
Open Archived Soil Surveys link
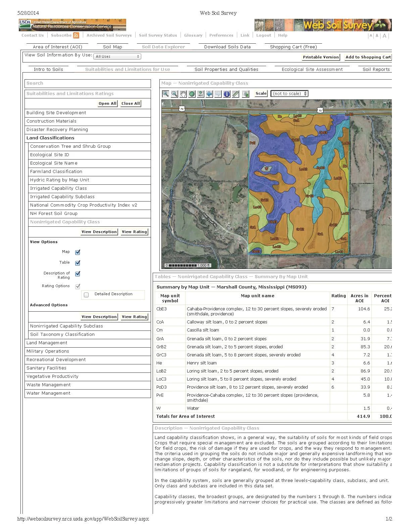(x=109, y=35)
